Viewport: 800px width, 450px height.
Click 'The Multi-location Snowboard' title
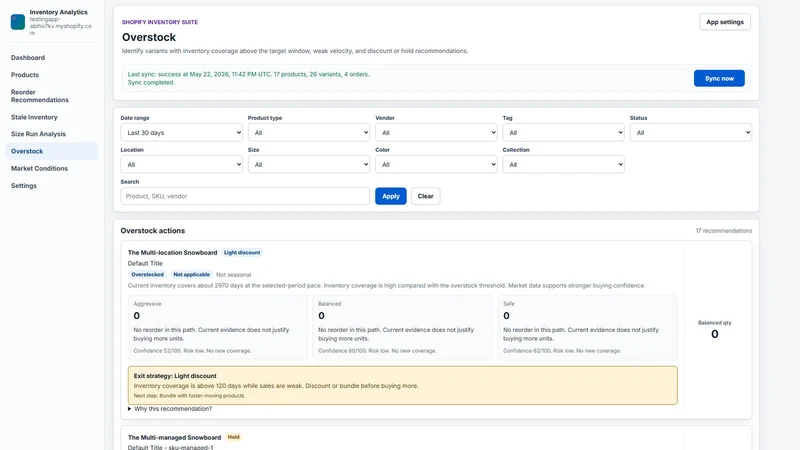(172, 253)
